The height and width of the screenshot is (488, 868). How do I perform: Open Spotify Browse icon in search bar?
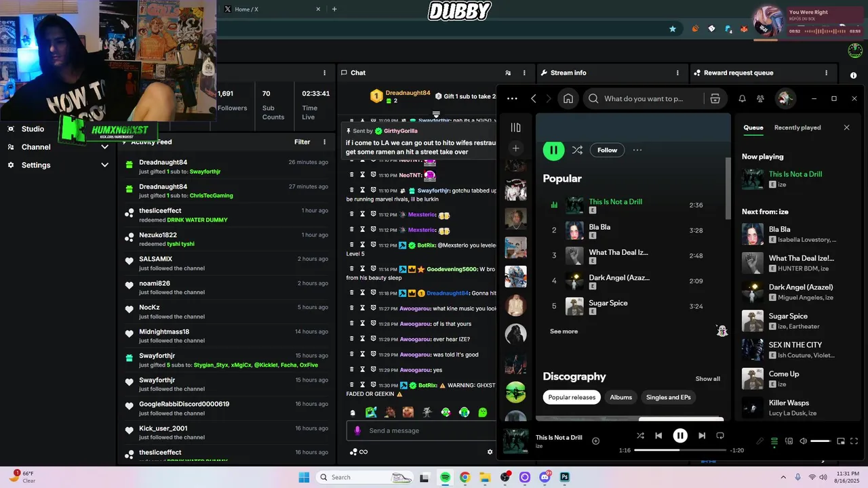[715, 98]
